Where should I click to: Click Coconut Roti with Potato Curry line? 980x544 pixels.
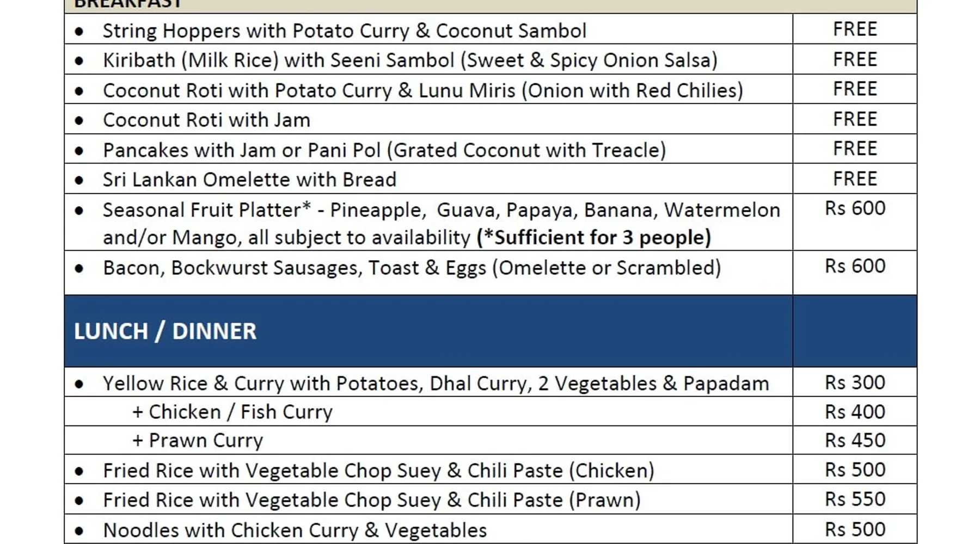422,90
